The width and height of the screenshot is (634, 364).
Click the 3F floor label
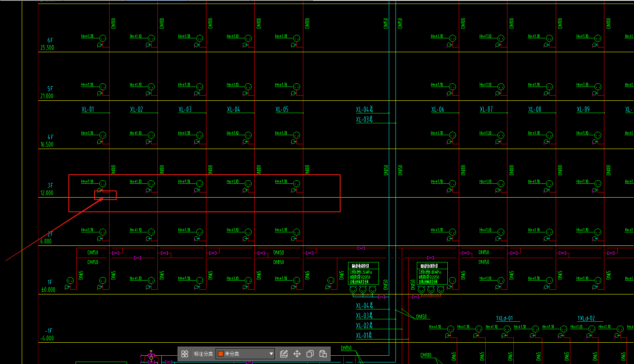point(50,185)
